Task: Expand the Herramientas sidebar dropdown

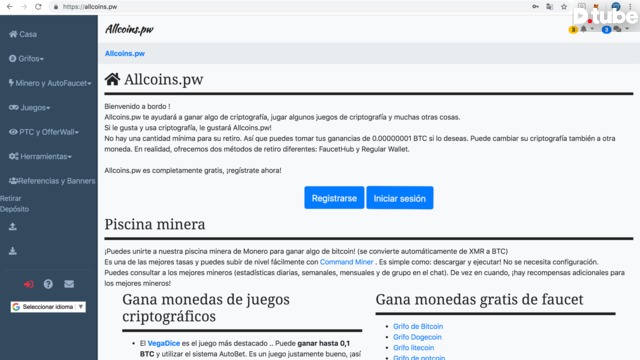Action: (40, 157)
